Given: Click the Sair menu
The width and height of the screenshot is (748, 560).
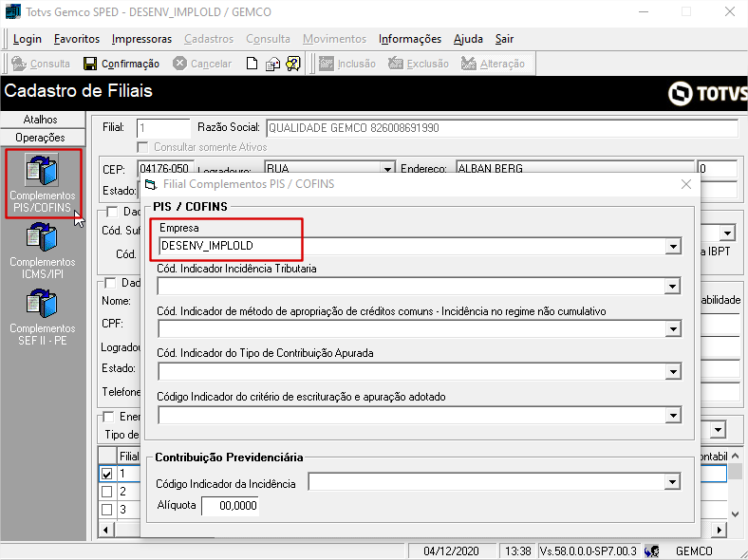Looking at the screenshot, I should tap(504, 39).
